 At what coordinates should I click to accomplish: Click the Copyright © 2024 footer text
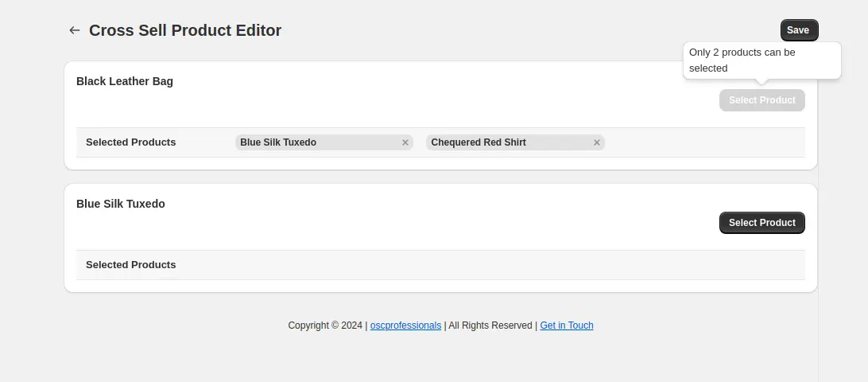[x=325, y=325]
